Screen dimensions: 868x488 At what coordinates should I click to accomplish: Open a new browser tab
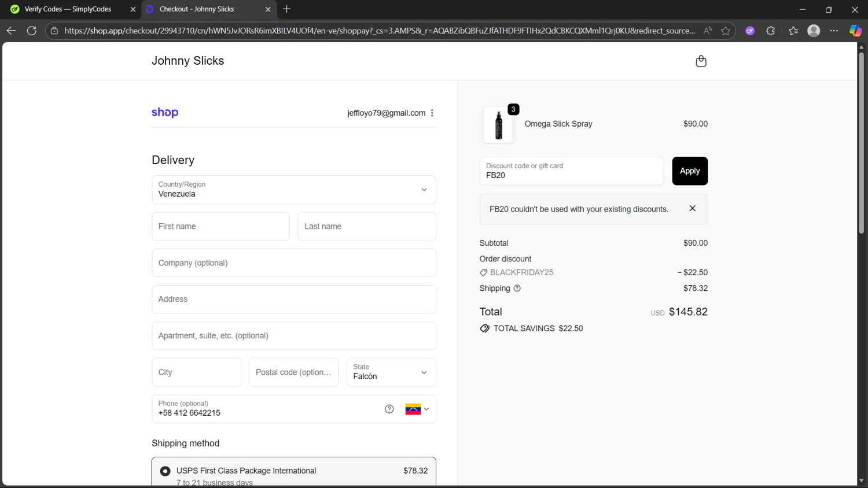point(287,9)
